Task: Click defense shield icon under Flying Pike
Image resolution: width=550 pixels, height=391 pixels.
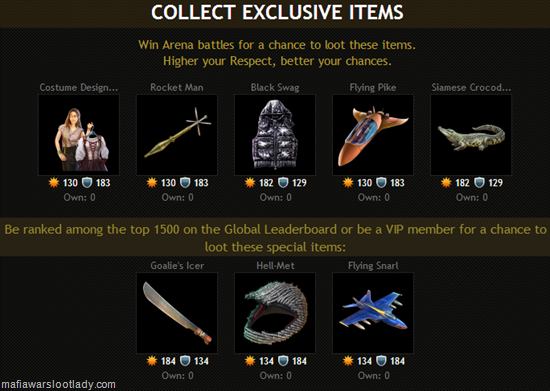Action: (x=381, y=183)
